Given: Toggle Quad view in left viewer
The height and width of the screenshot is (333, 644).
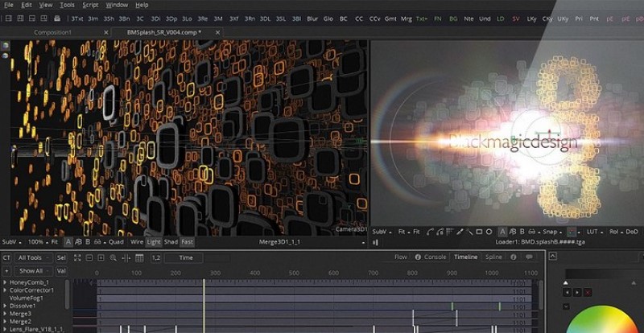Looking at the screenshot, I should coord(116,242).
